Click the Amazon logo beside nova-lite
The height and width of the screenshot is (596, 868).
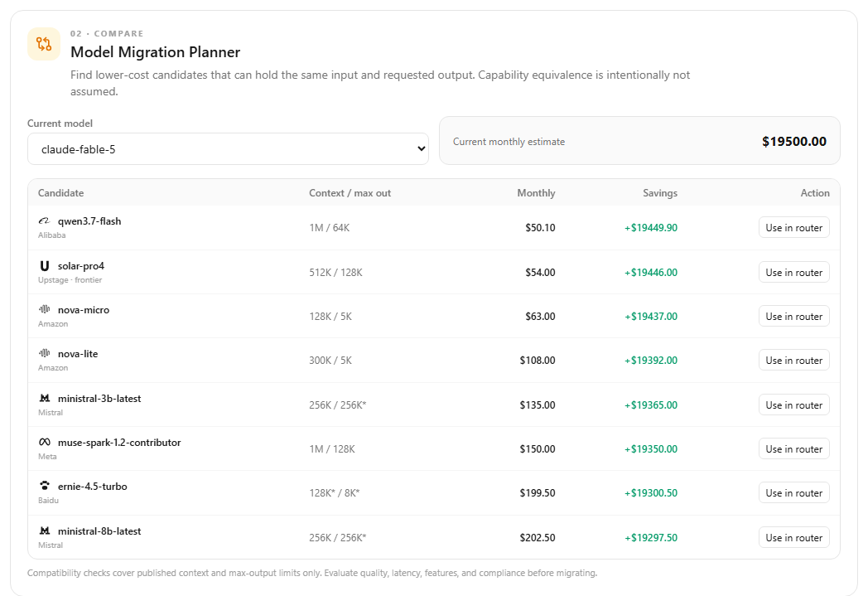pyautogui.click(x=44, y=353)
